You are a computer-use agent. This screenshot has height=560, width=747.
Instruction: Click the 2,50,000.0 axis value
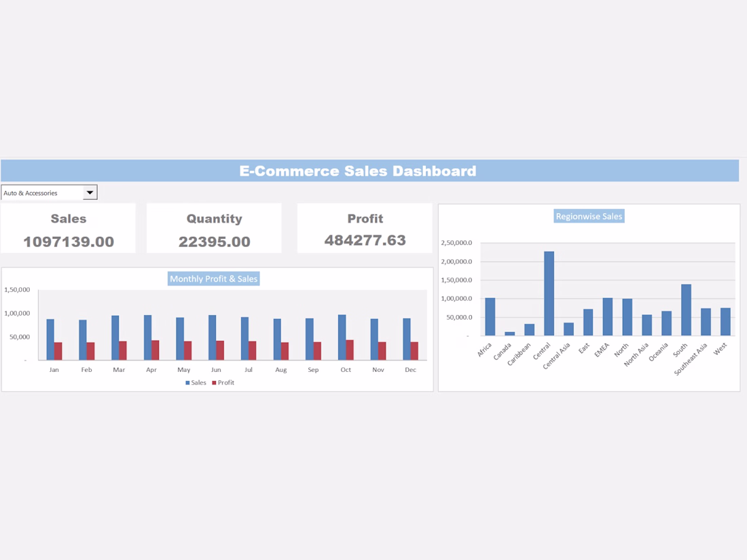456,243
